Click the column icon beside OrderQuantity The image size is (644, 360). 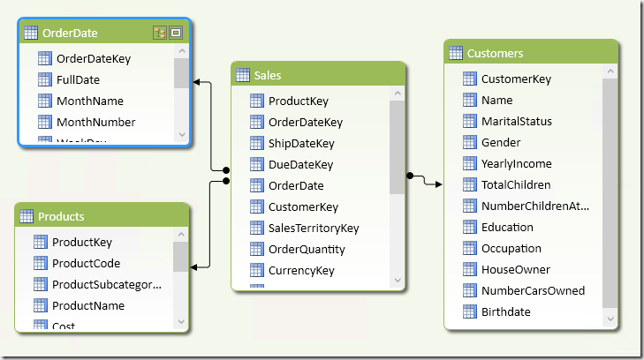257,249
